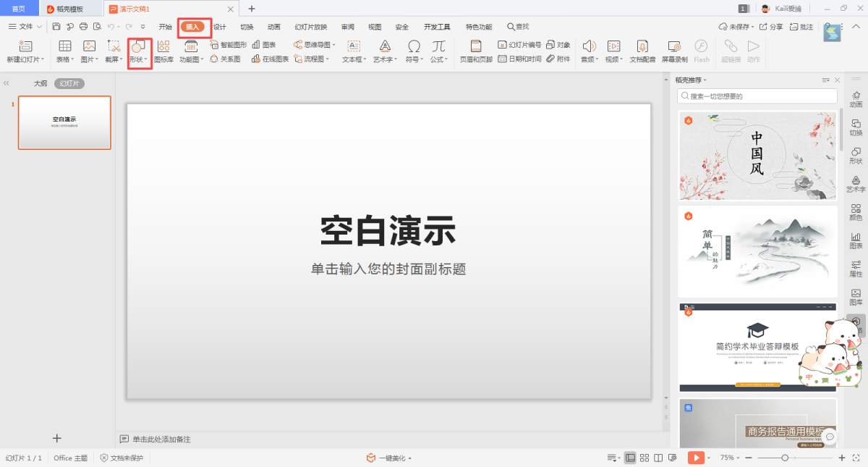This screenshot has height=467, width=868.
Task: Click the 图标库 icon library button
Action: click(163, 51)
